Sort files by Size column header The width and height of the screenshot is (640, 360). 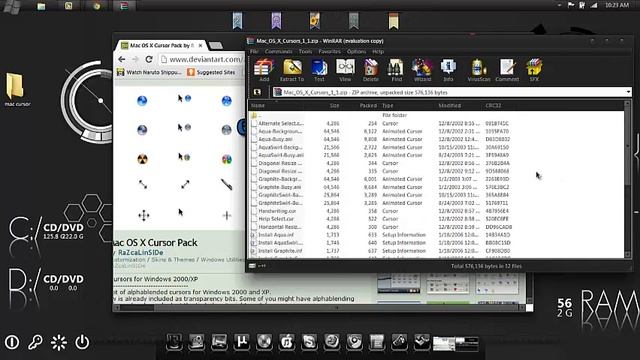coord(334,105)
